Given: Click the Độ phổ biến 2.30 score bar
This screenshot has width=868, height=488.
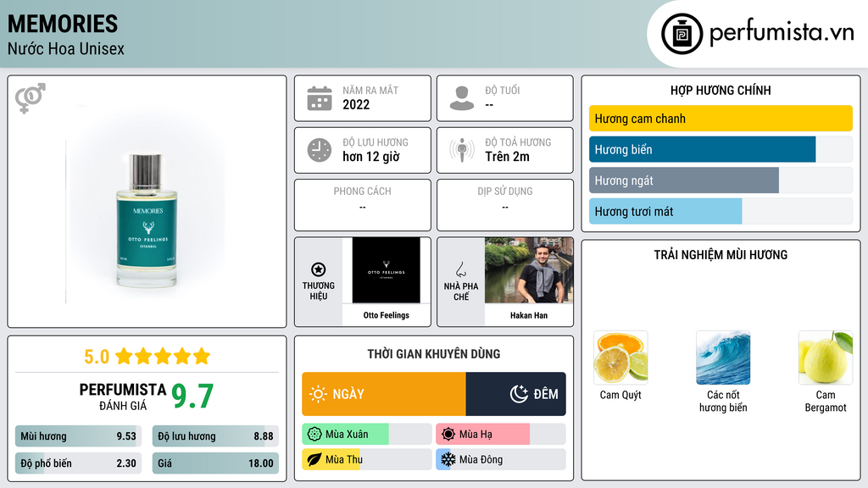Looking at the screenshot, I should click(x=79, y=463).
